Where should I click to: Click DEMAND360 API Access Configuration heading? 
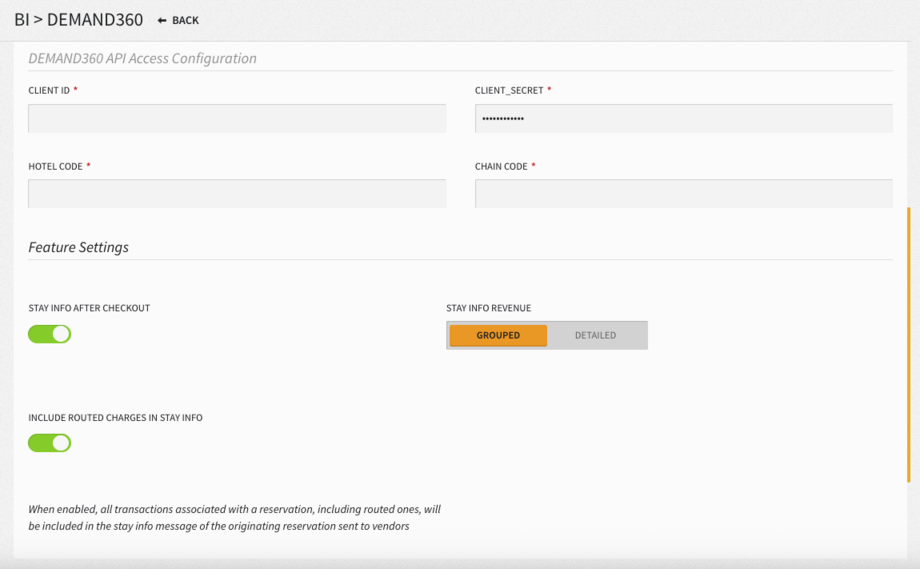tap(143, 59)
